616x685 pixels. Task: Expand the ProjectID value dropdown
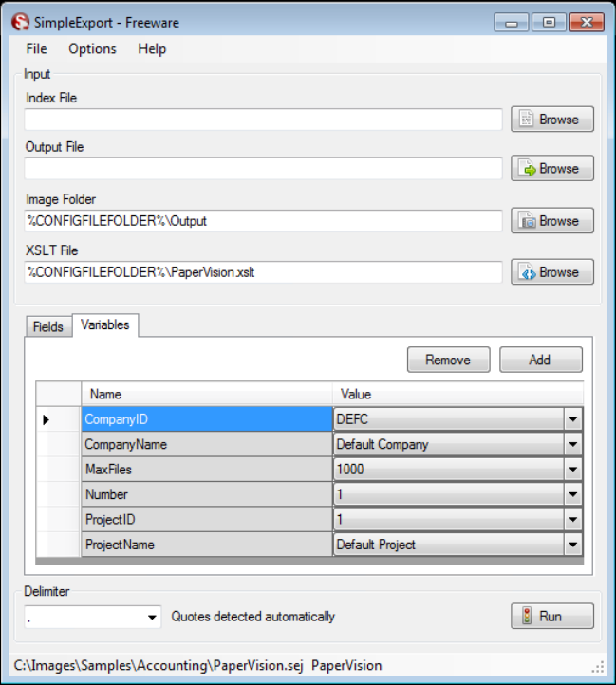pyautogui.click(x=572, y=519)
